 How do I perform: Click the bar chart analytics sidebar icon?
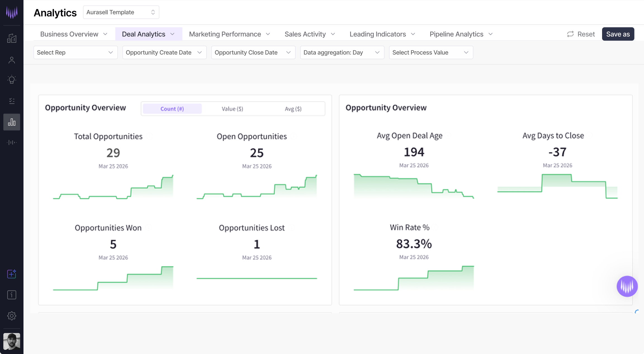point(12,122)
